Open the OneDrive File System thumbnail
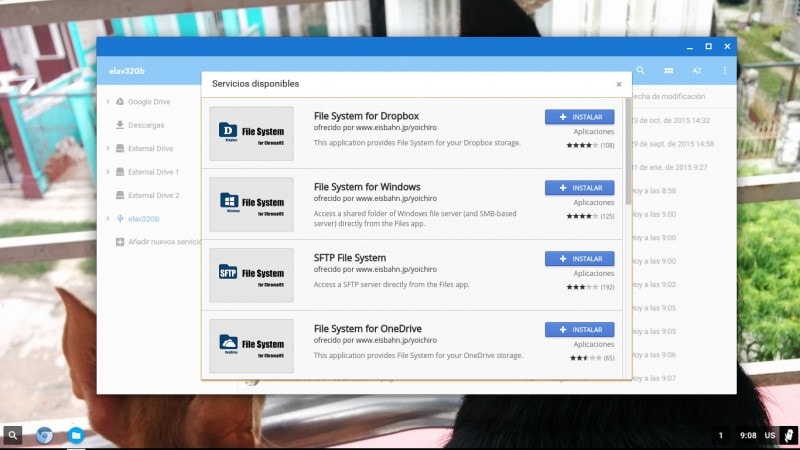 [x=251, y=346]
